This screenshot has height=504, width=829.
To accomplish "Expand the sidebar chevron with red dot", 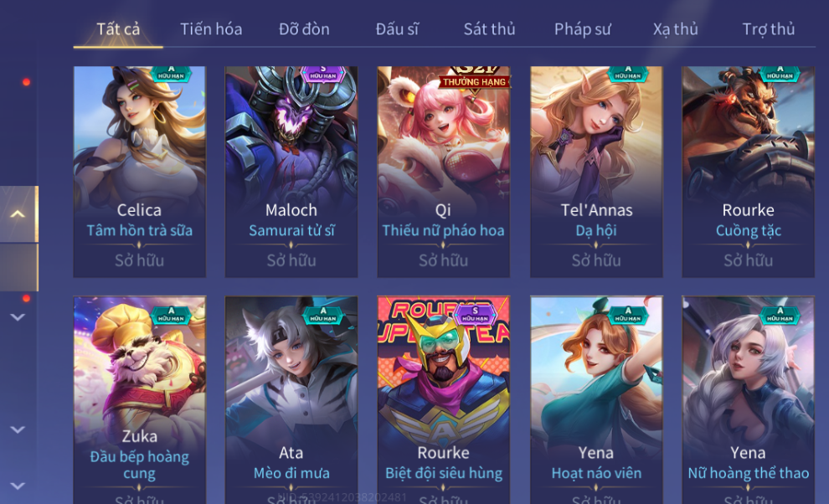I will click(18, 316).
